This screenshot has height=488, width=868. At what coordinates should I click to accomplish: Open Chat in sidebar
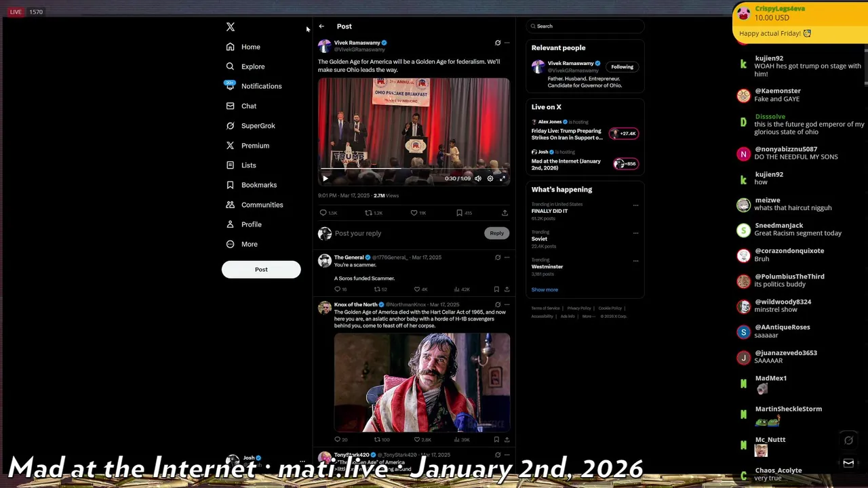(241, 106)
